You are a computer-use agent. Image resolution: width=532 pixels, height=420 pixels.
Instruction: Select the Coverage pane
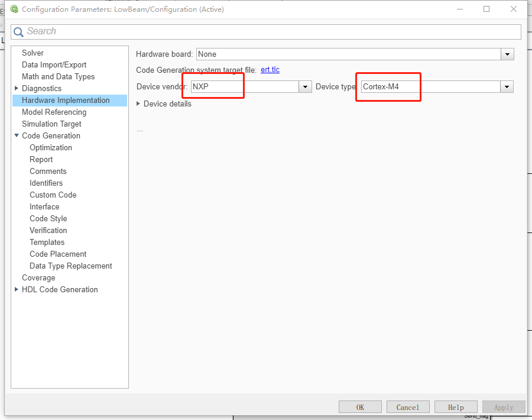point(38,278)
